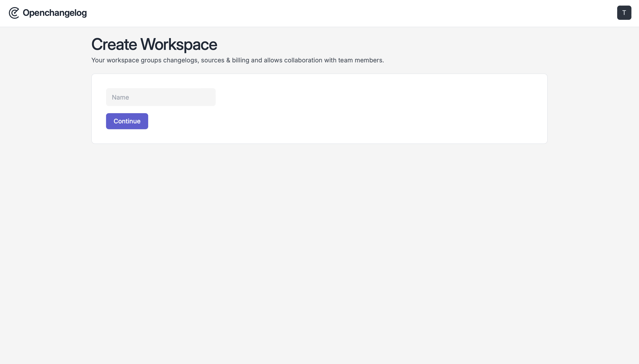639x364 pixels.
Task: Click Continue to create the workspace
Action: [127, 121]
